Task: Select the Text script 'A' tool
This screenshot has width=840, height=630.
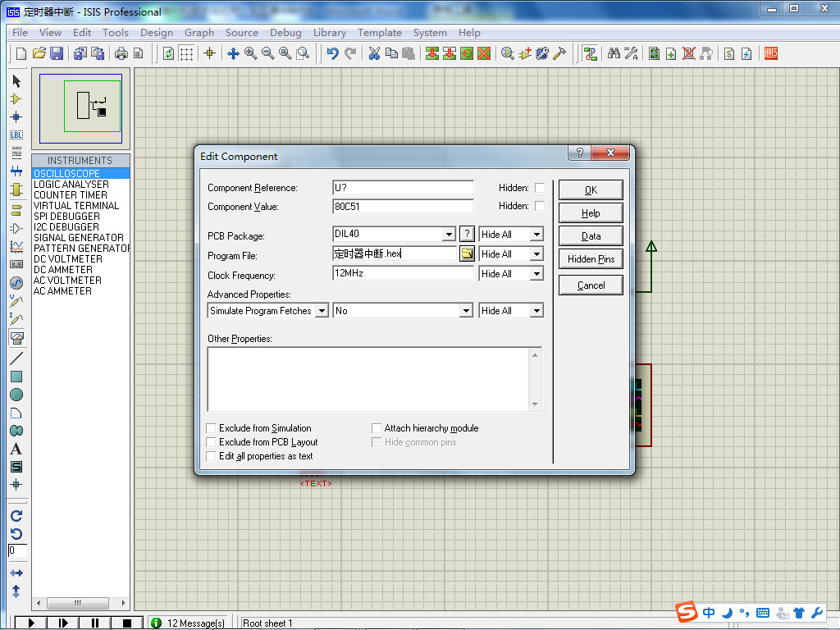Action: coord(16,449)
